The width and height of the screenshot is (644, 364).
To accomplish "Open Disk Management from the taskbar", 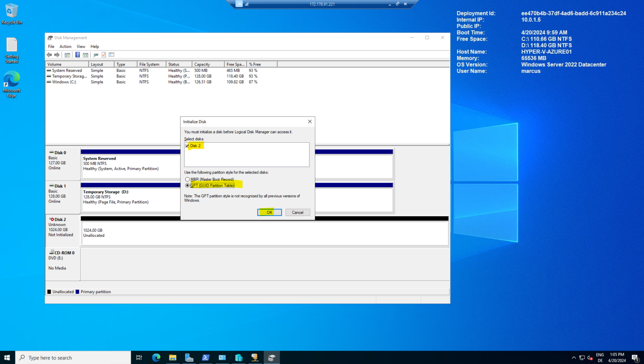I will click(272, 357).
